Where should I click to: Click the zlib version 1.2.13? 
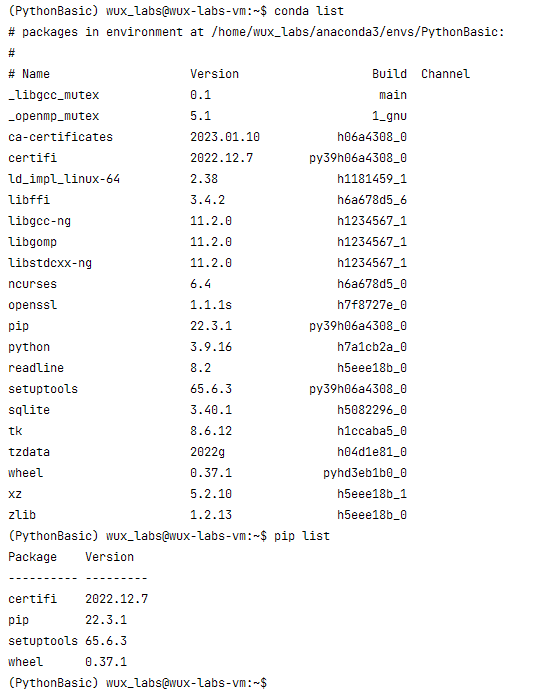tap(211, 515)
